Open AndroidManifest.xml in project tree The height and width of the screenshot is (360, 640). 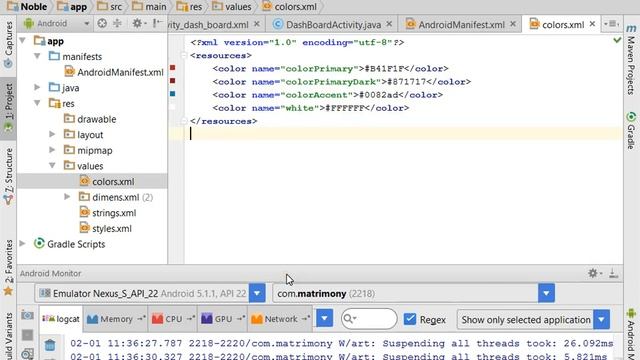[114, 72]
